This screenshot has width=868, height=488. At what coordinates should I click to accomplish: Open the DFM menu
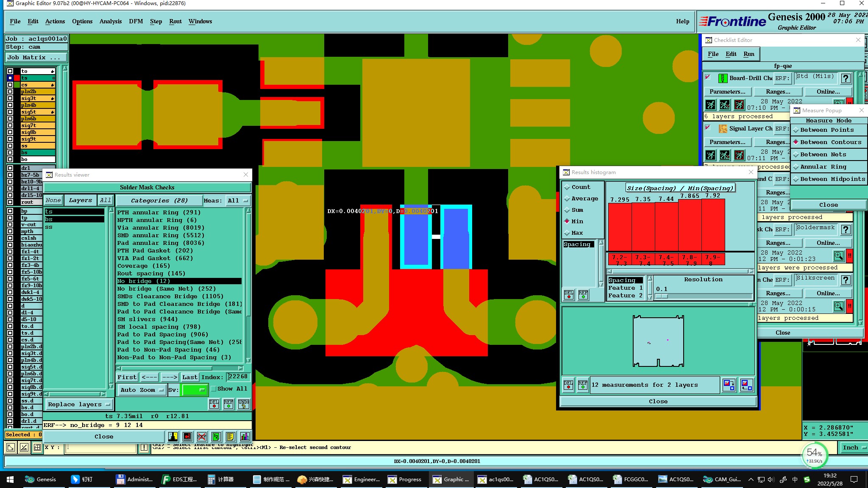tap(136, 21)
